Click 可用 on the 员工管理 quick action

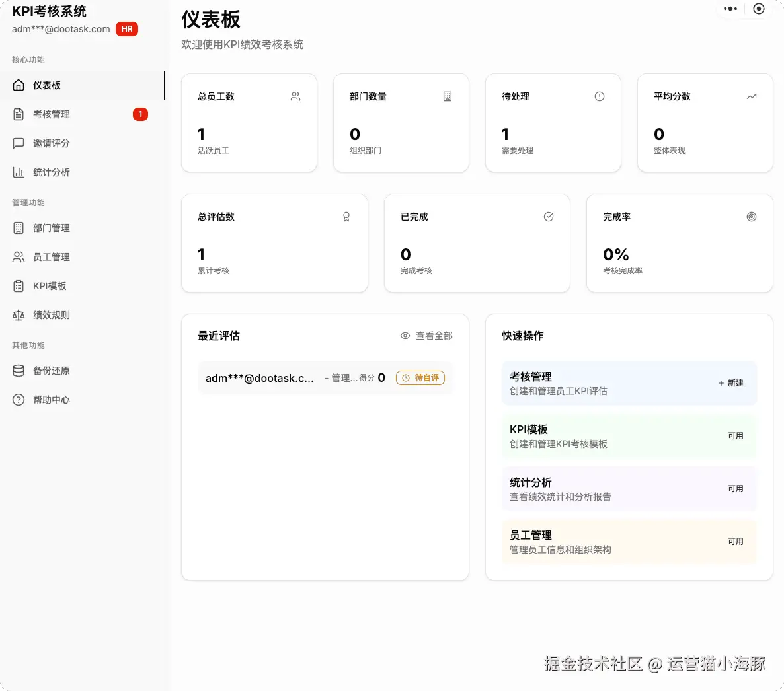pyautogui.click(x=736, y=542)
